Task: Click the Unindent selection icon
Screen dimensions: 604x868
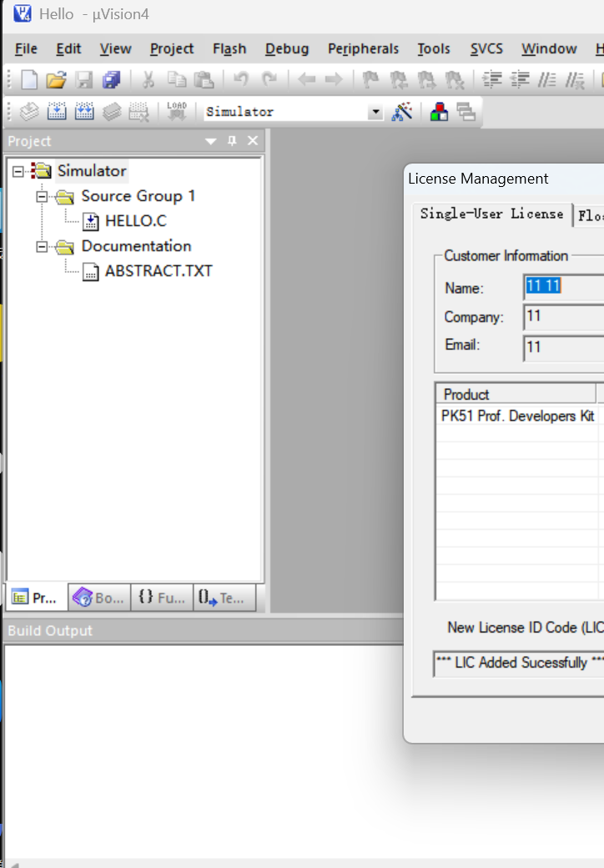Action: click(520, 80)
